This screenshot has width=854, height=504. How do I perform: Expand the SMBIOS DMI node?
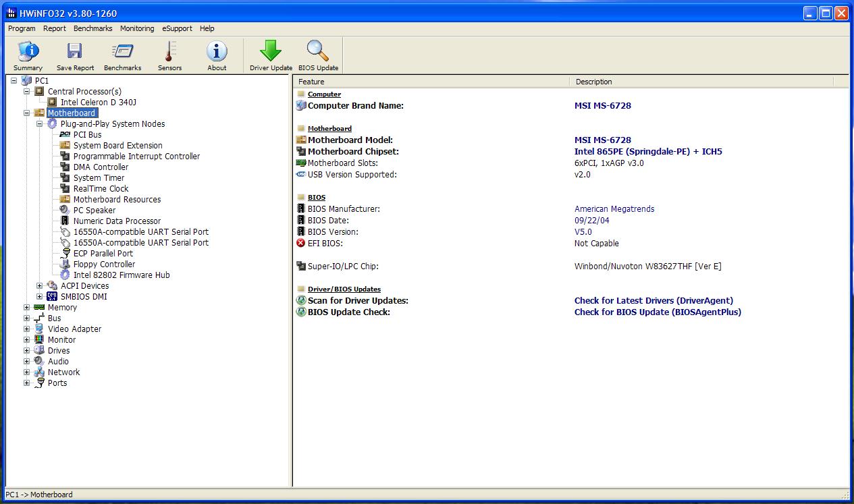(x=40, y=297)
